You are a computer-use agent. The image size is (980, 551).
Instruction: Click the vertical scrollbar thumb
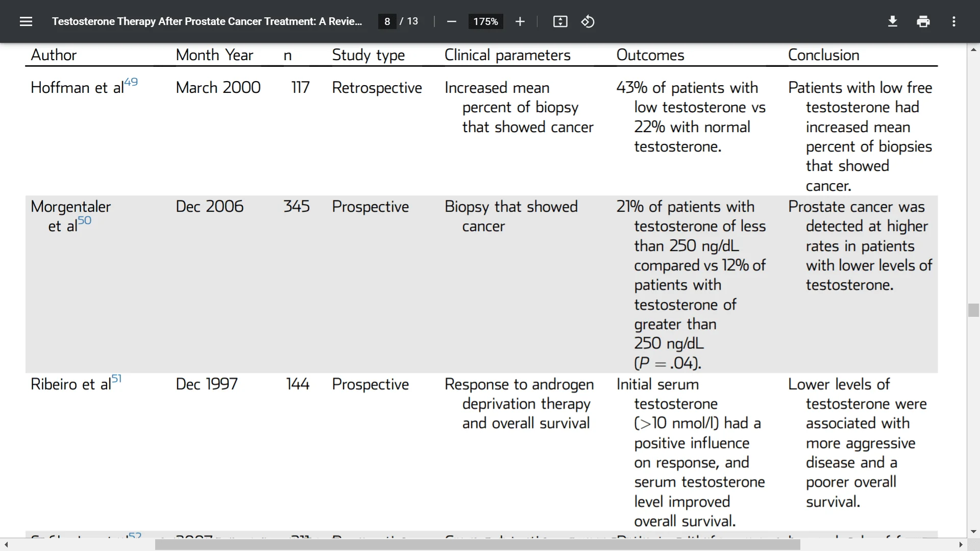tap(973, 310)
